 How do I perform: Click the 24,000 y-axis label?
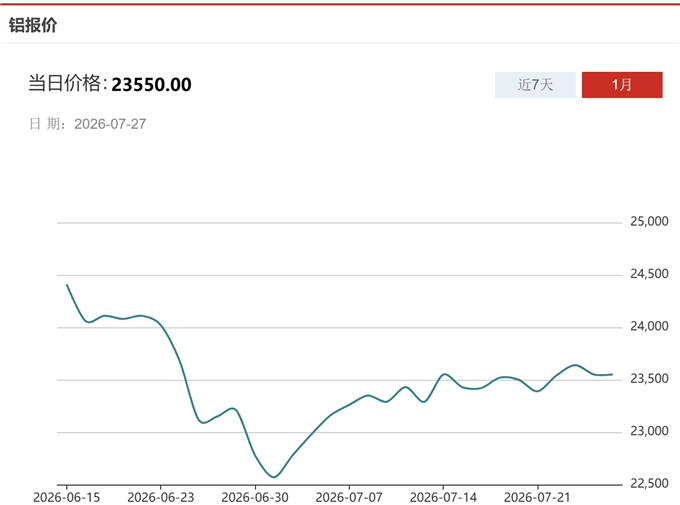[649, 326]
